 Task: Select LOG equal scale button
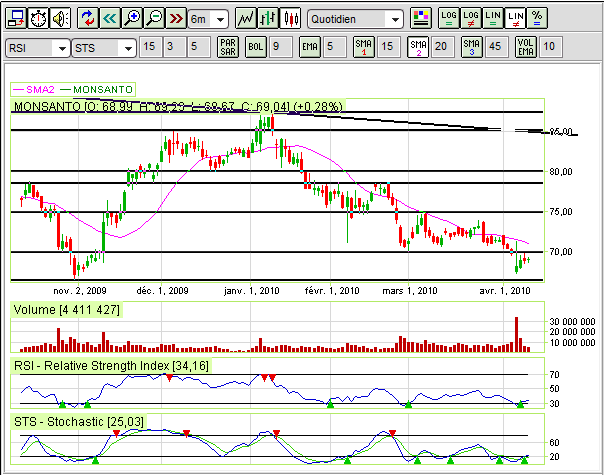click(449, 18)
